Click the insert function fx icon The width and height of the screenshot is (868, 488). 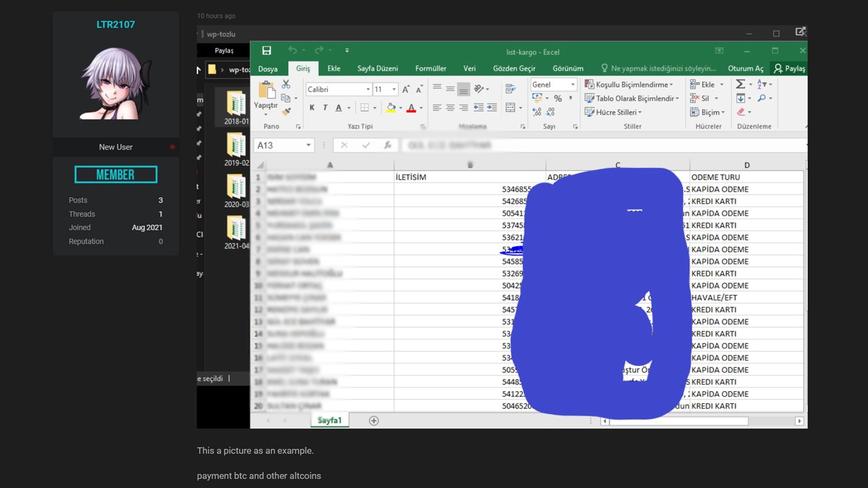387,145
